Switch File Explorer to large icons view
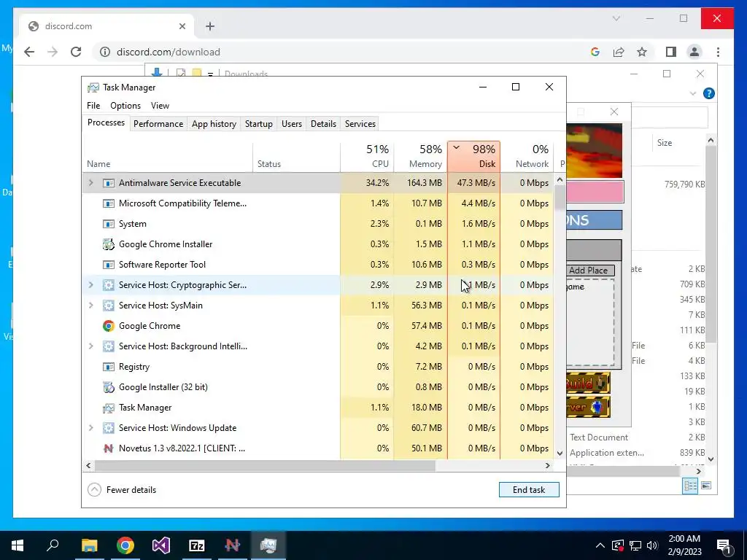747x560 pixels. click(706, 486)
